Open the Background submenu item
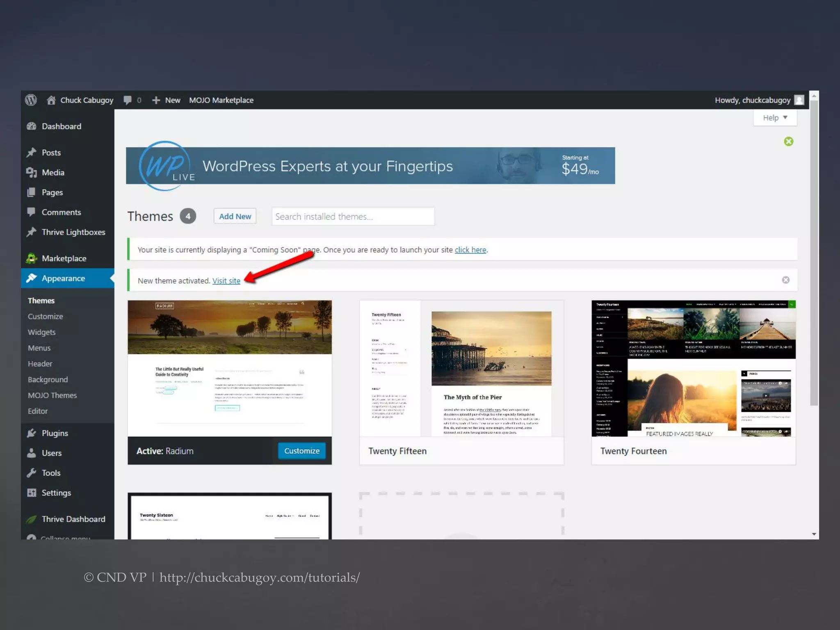The image size is (840, 630). pyautogui.click(x=48, y=379)
